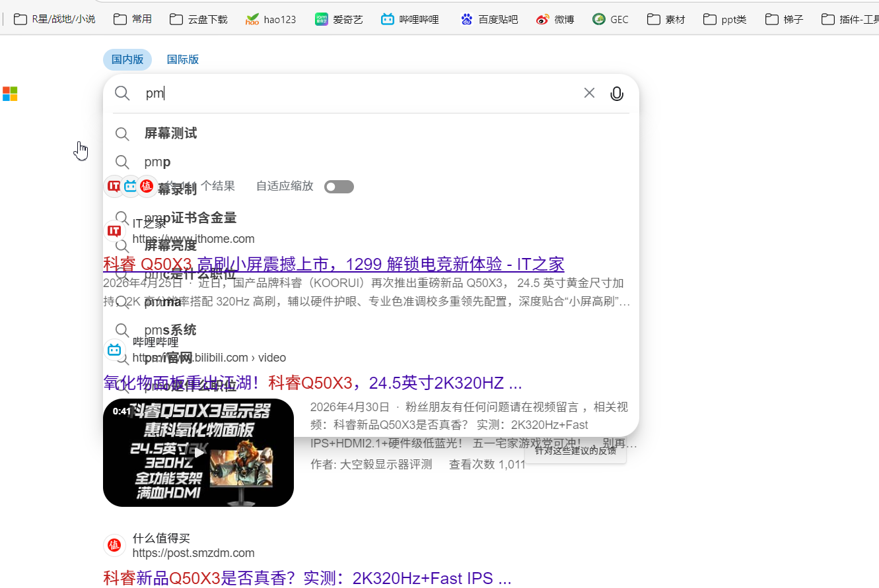
Task: Click the magnifier icon in search box
Action: [122, 93]
